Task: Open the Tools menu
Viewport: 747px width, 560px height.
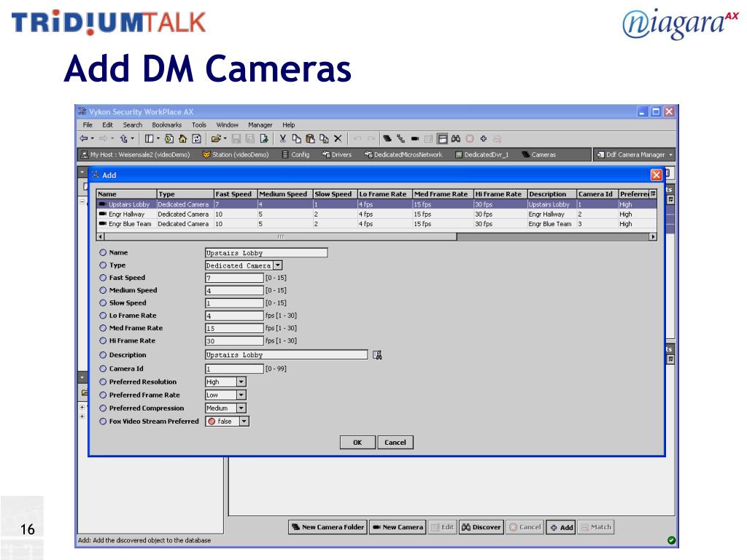Action: (199, 125)
